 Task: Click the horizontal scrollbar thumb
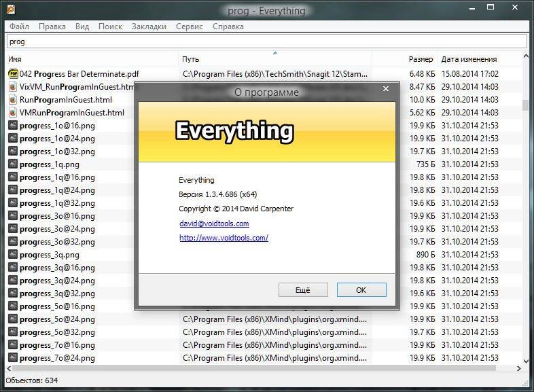(254, 368)
